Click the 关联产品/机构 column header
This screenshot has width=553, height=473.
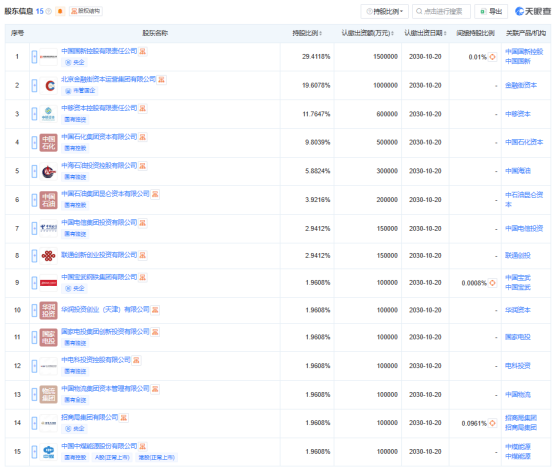click(525, 33)
